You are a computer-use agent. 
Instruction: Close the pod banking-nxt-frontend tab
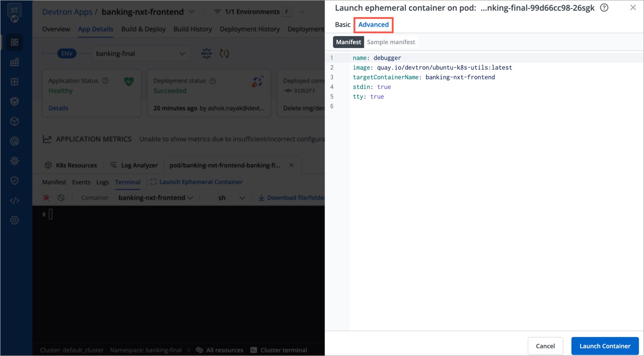[291, 165]
